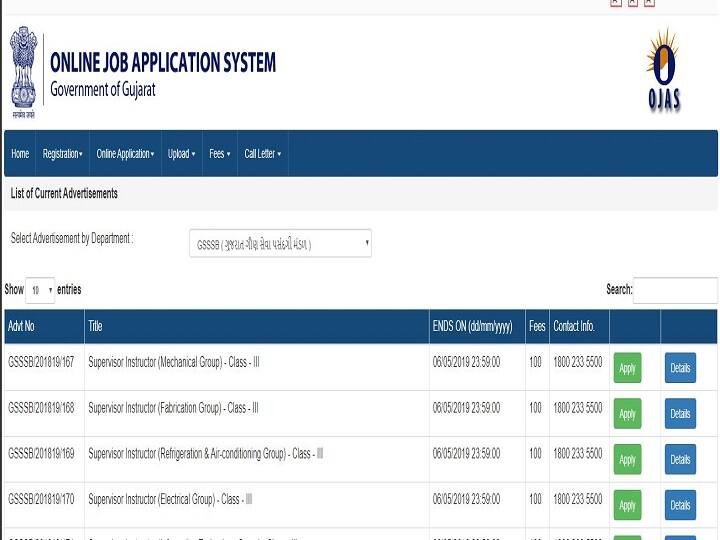Expand the Registration menu

[x=62, y=154]
